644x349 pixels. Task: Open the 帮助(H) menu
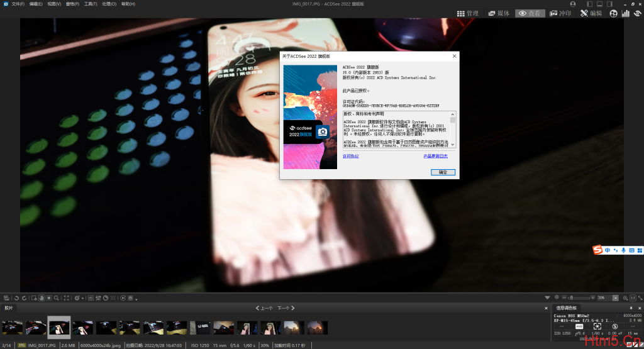click(x=128, y=4)
